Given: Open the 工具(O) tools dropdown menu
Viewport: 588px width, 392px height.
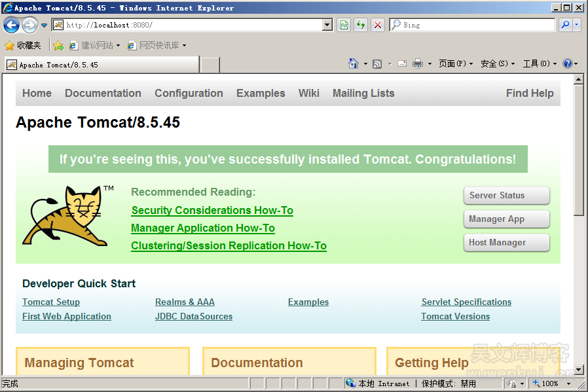Looking at the screenshot, I should tap(540, 63).
